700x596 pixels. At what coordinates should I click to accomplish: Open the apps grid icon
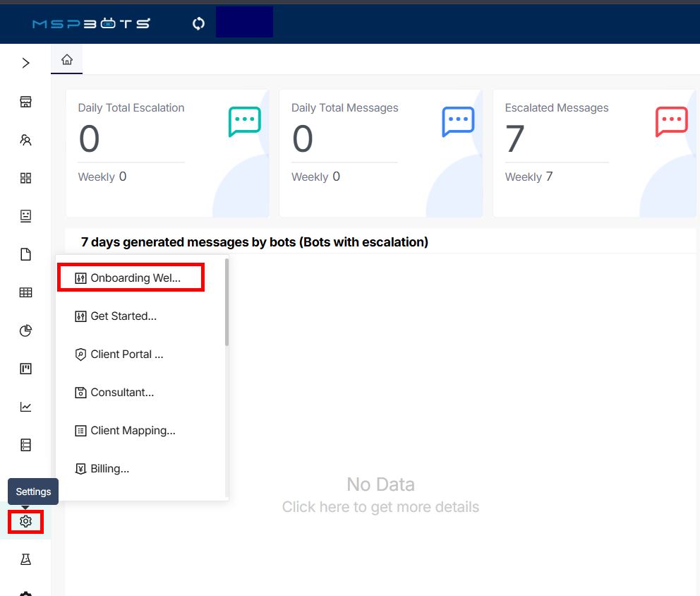coord(25,178)
